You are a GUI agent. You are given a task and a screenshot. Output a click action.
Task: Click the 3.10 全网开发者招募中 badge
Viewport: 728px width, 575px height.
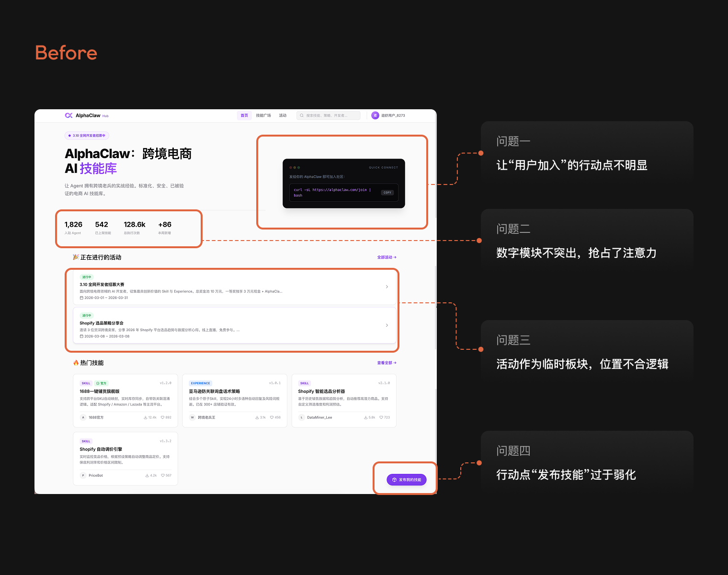[87, 136]
